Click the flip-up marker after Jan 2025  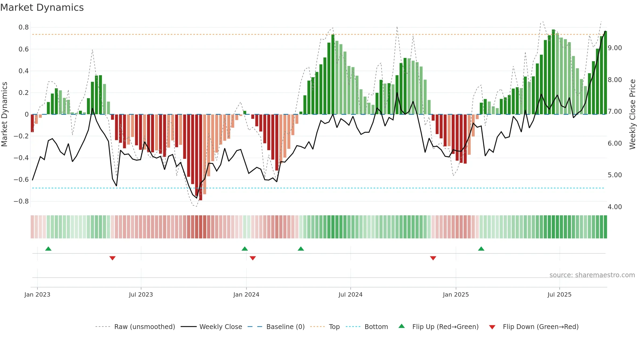coord(481,249)
